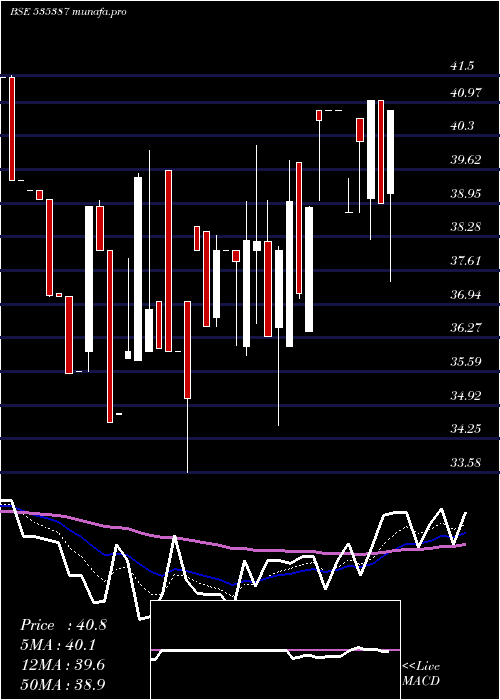Click the <<Live MACD label

pyautogui.click(x=421, y=674)
